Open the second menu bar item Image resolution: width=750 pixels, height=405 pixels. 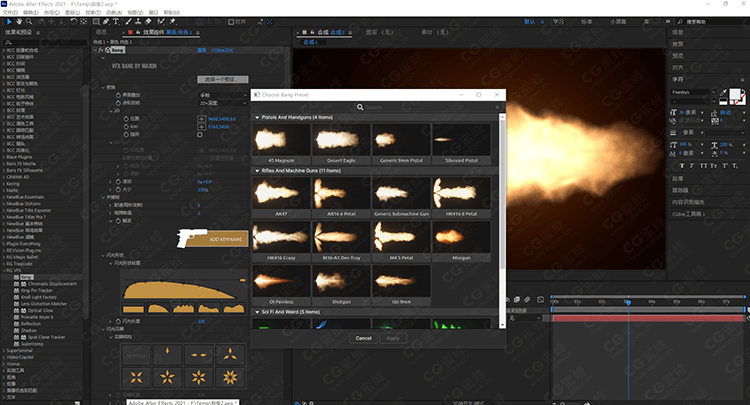31,12
